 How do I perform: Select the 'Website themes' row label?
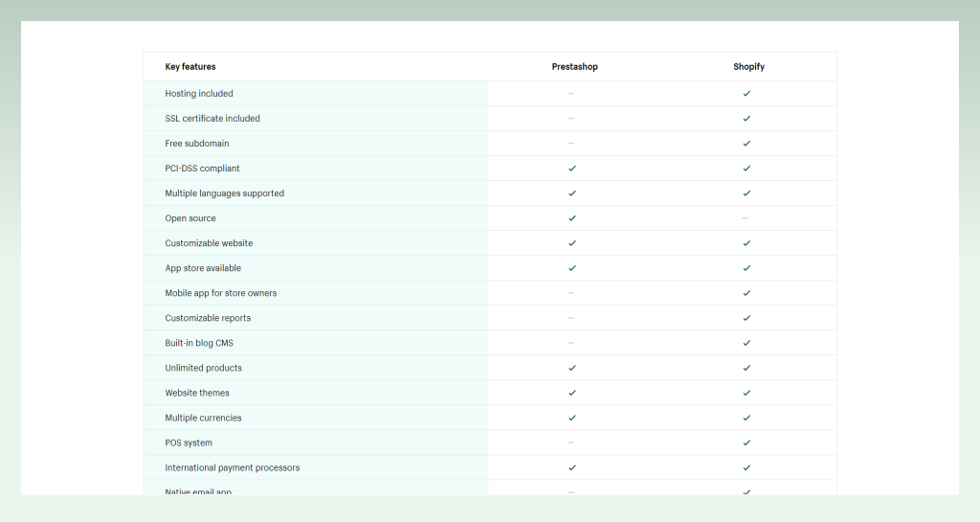coord(197,394)
